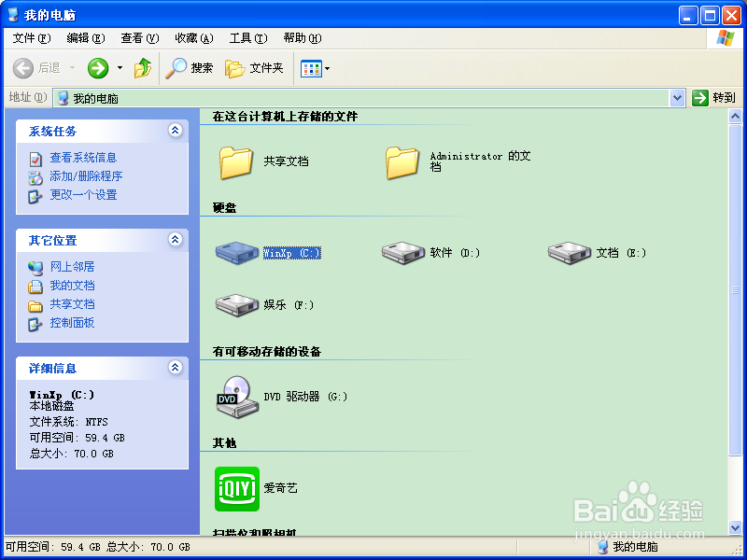Collapse the 系统任务 panel
Screen dimensions: 747x560
176,130
